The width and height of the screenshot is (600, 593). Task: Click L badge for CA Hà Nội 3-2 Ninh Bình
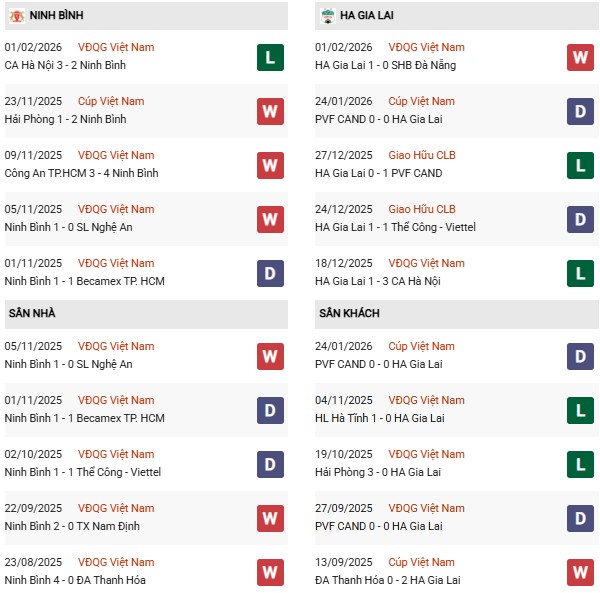tap(270, 57)
